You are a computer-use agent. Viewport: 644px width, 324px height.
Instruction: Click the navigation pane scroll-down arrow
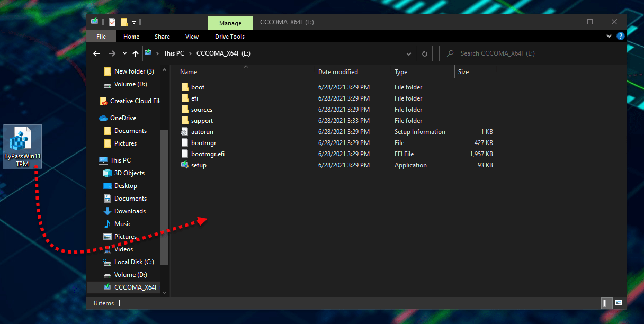pos(165,292)
